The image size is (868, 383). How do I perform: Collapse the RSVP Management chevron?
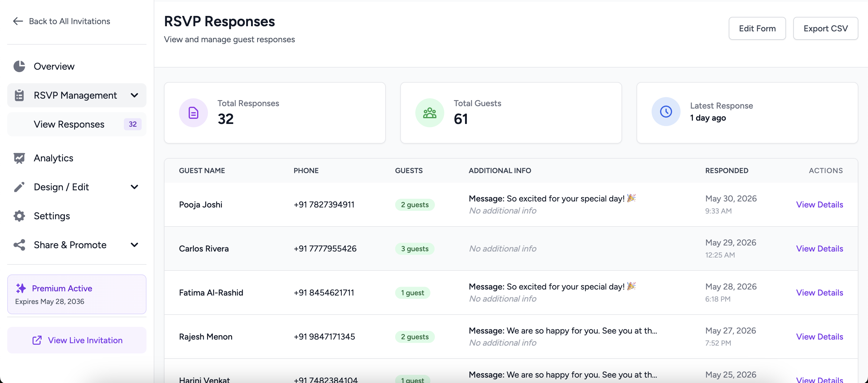134,95
